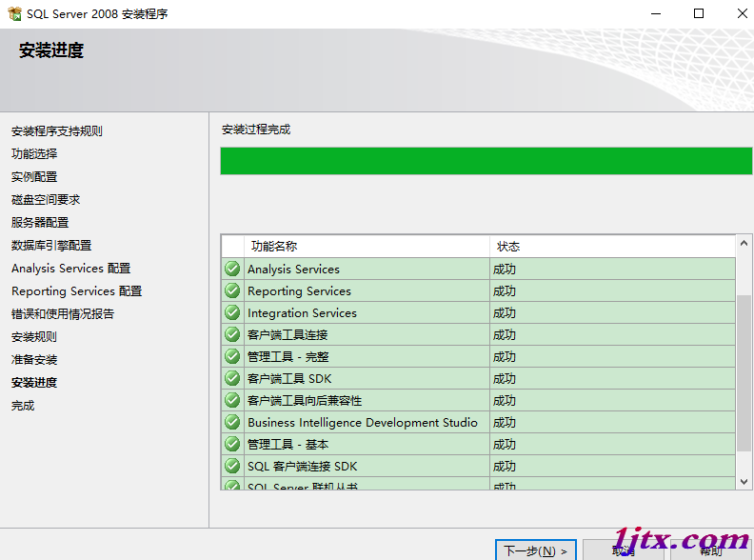Click the scroll up arrow in feature list
Viewport: 754px width, 560px height.
(744, 243)
